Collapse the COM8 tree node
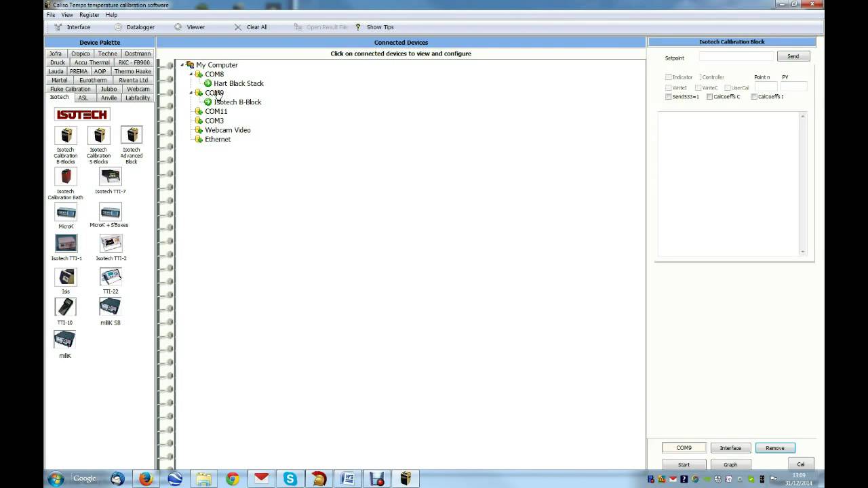 pos(191,75)
